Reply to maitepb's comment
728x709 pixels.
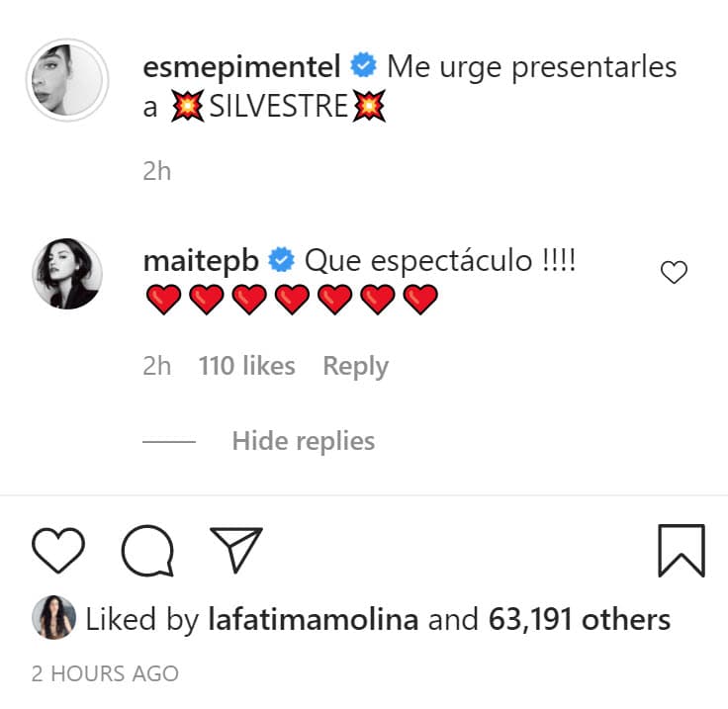click(x=355, y=366)
